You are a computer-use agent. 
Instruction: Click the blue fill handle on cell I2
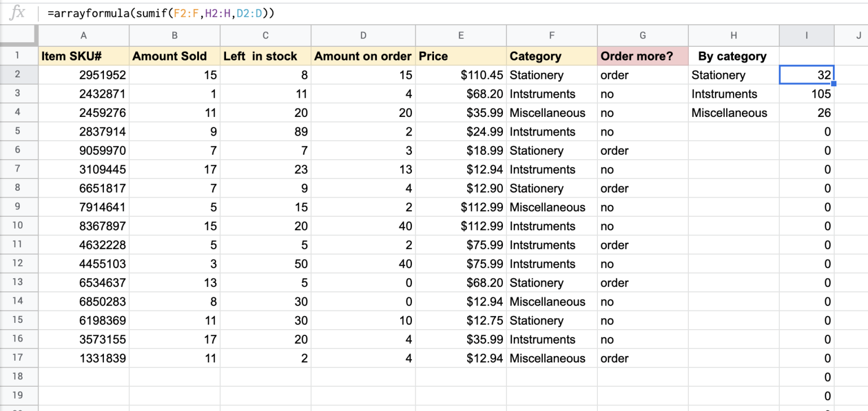point(833,82)
